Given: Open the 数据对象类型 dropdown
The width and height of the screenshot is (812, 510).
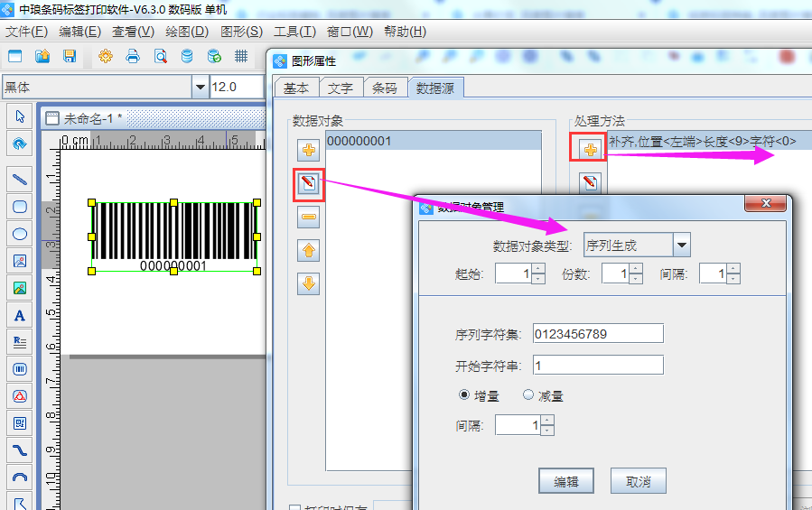Looking at the screenshot, I should (x=682, y=245).
